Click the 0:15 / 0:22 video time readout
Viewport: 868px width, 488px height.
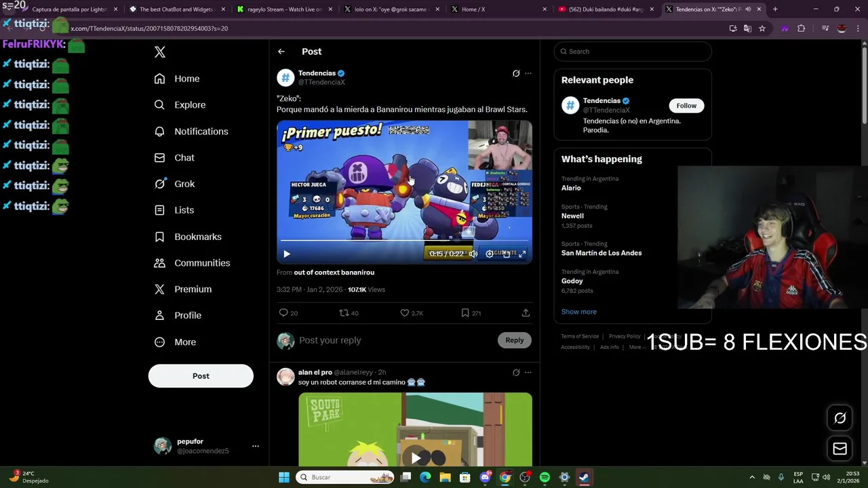(446, 253)
